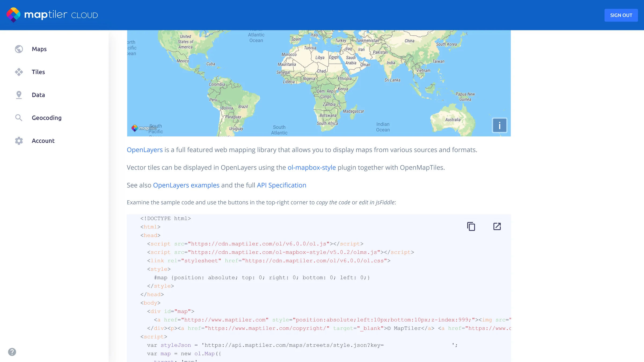The height and width of the screenshot is (362, 644).
Task: Click the Data pin icon
Action: click(19, 95)
